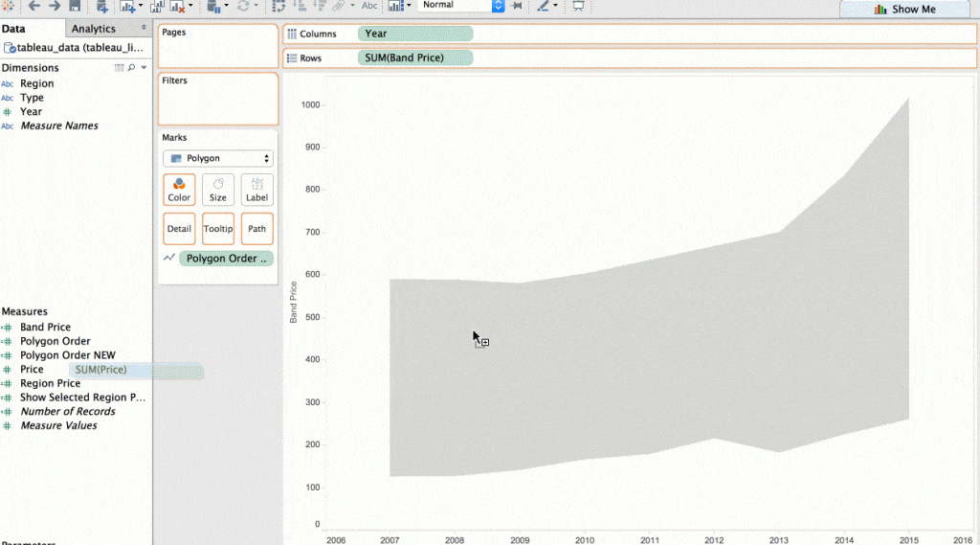Click the Duplicate Sheet icon
Image resolution: width=980 pixels, height=545 pixels.
[157, 7]
